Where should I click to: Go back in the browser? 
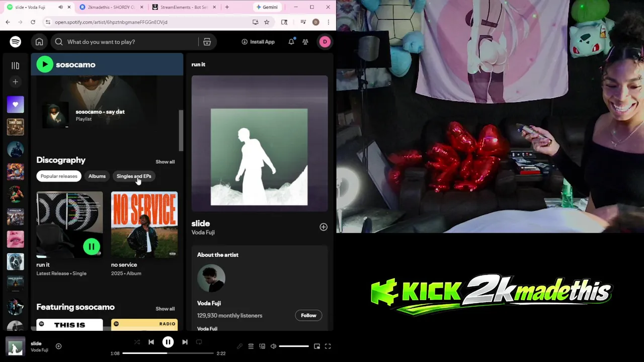(8, 22)
